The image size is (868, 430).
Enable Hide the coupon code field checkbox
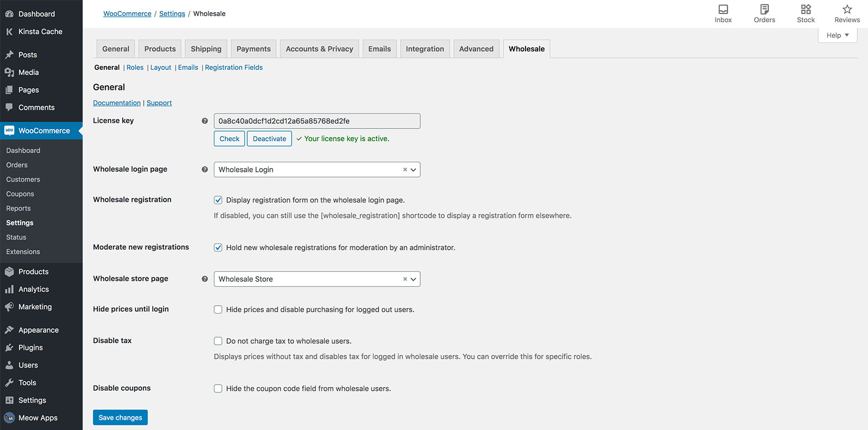tap(218, 389)
